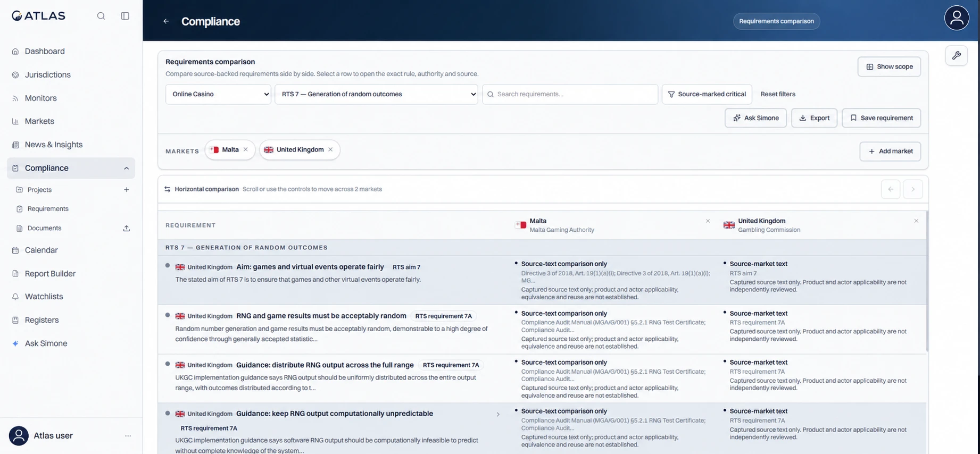The image size is (980, 454).
Task: Open the user profile avatar
Action: pyautogui.click(x=957, y=18)
